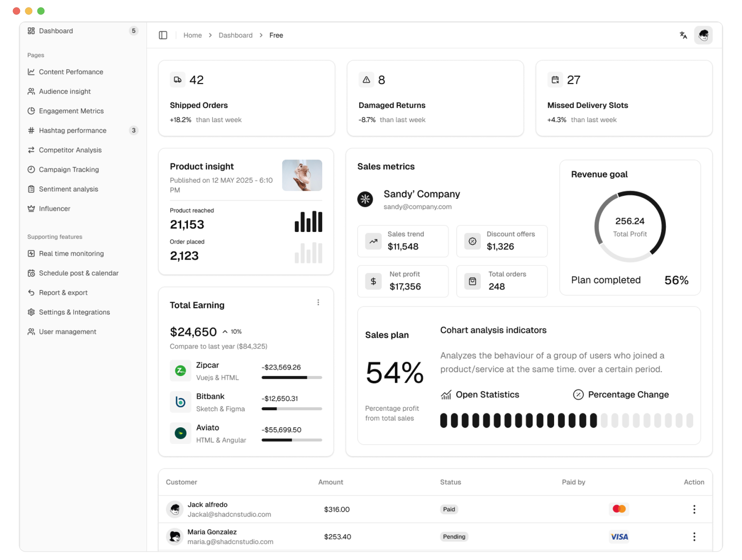Click the Discount offers percent icon
The width and height of the screenshot is (742, 560).
click(x=473, y=241)
